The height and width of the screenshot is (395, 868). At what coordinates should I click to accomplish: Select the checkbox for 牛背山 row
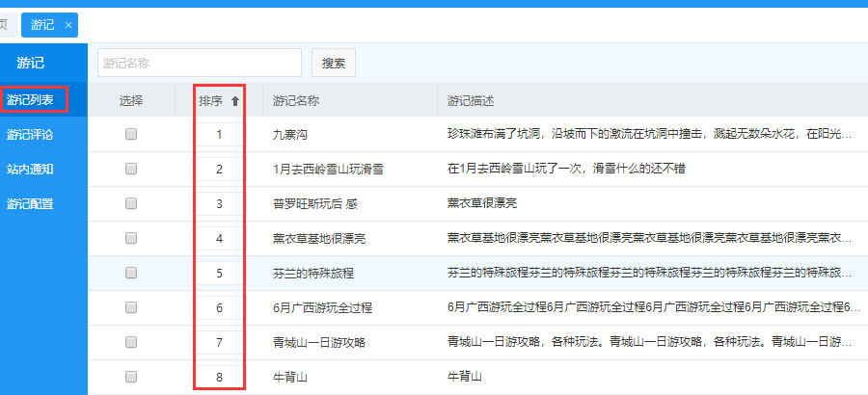131,378
